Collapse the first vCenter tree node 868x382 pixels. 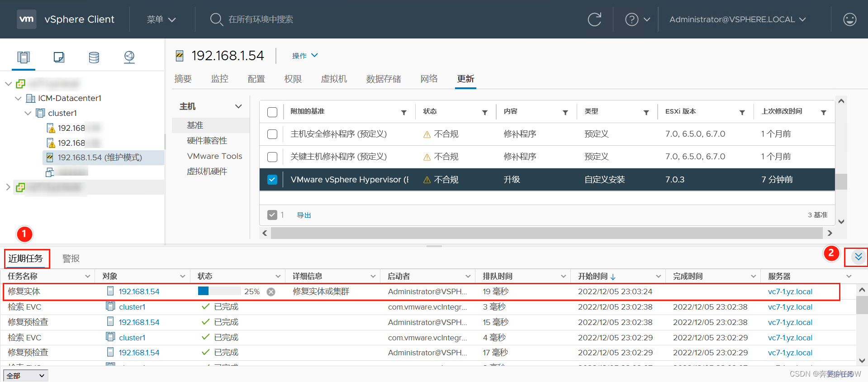[8, 84]
